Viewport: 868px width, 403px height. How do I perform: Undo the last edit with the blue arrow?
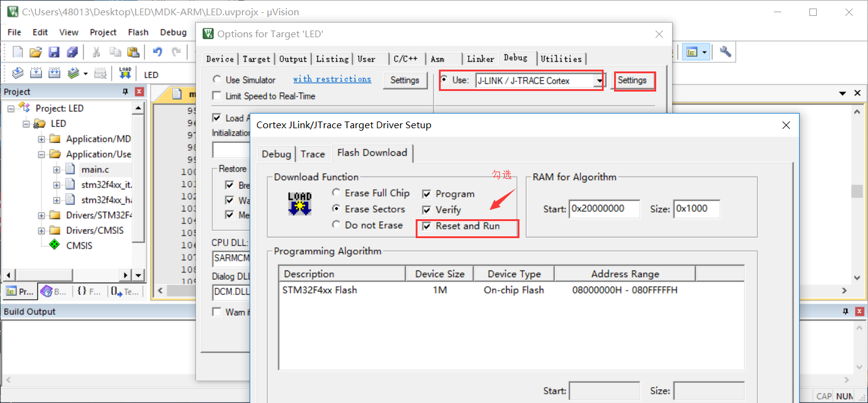click(157, 53)
